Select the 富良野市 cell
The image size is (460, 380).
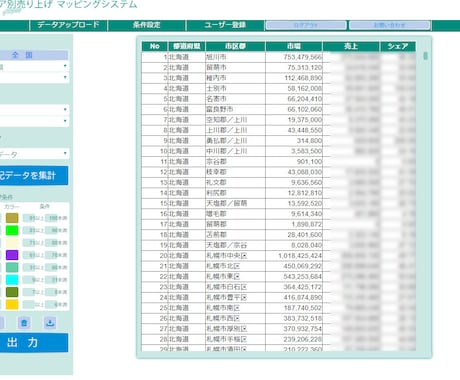point(235,109)
